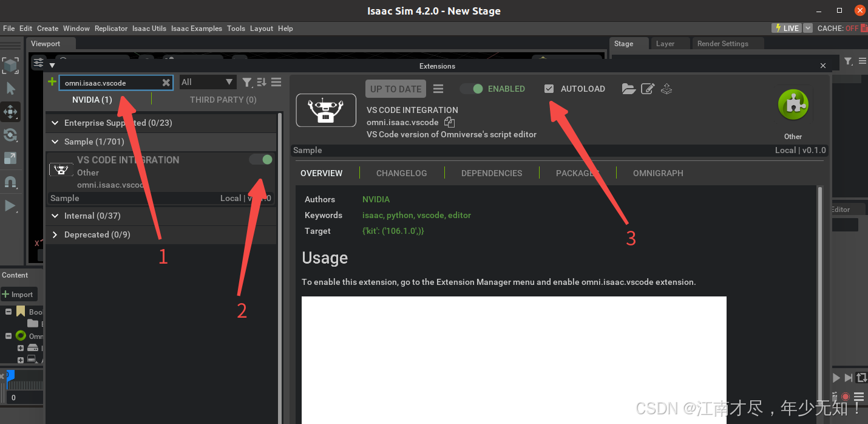The image size is (868, 424).
Task: Select the Move tool in left toolbar
Action: [x=10, y=112]
